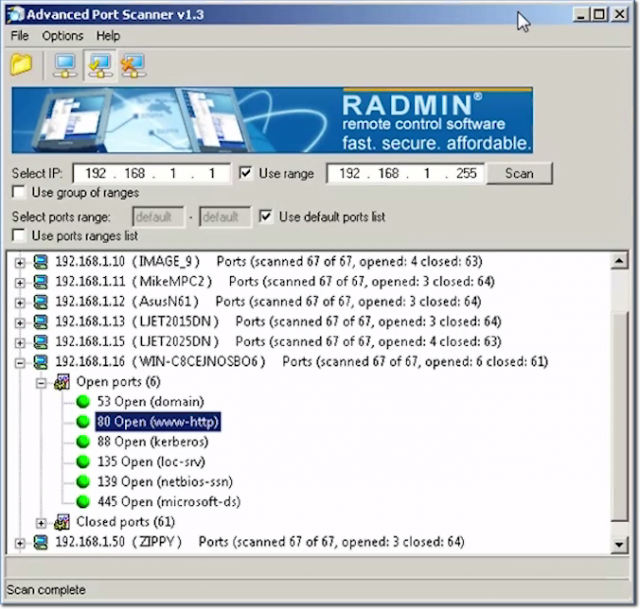Screen dimensions: 640x609
Task: Select '135 Open (loc-srv)' row
Action: (151, 462)
